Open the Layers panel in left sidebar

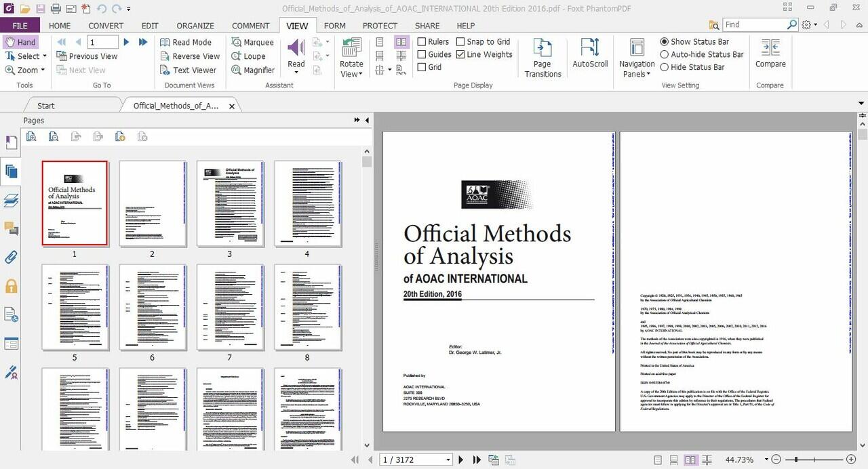coord(11,200)
